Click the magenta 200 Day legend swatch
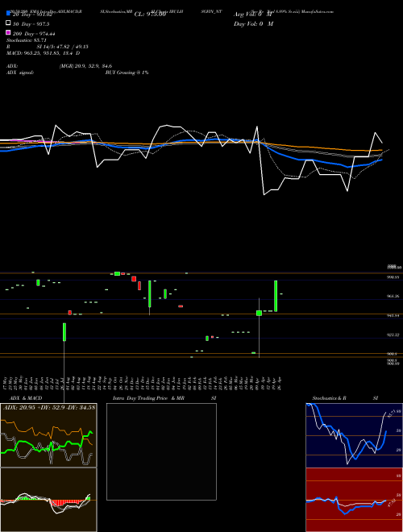403x532 pixels. (x=8, y=33)
